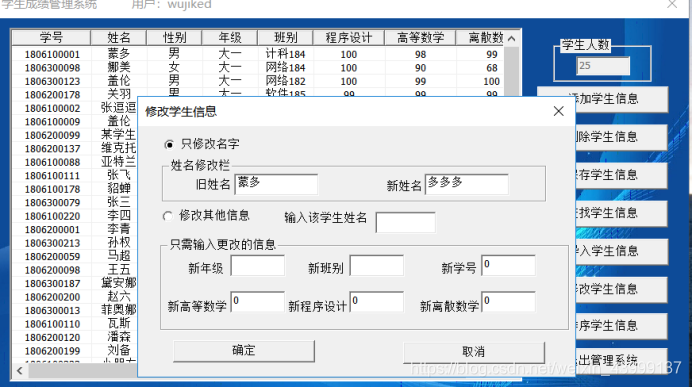Select student row 1806200199
The image size is (692, 387).
[75, 351]
